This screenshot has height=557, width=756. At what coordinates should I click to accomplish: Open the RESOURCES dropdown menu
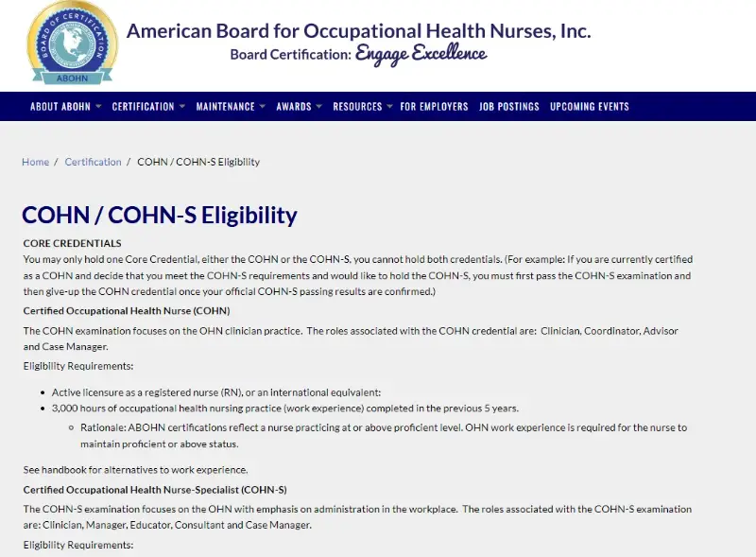(358, 106)
